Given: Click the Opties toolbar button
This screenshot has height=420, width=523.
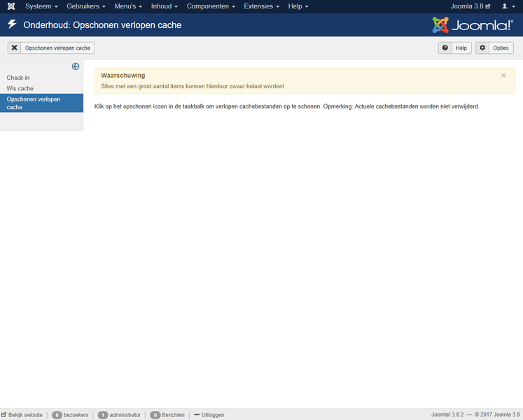Looking at the screenshot, I should tap(494, 48).
